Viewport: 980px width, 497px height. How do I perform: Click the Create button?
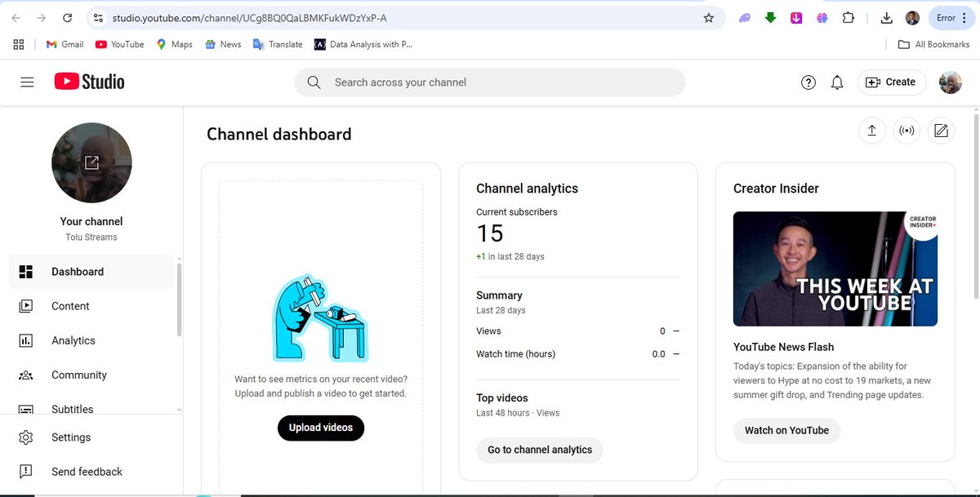pos(891,82)
